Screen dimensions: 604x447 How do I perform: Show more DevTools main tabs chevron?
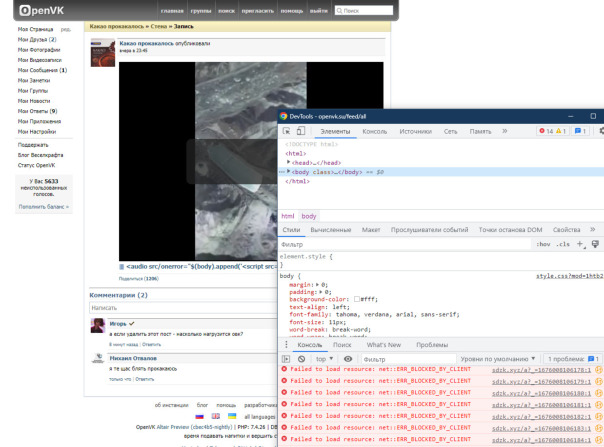click(505, 131)
